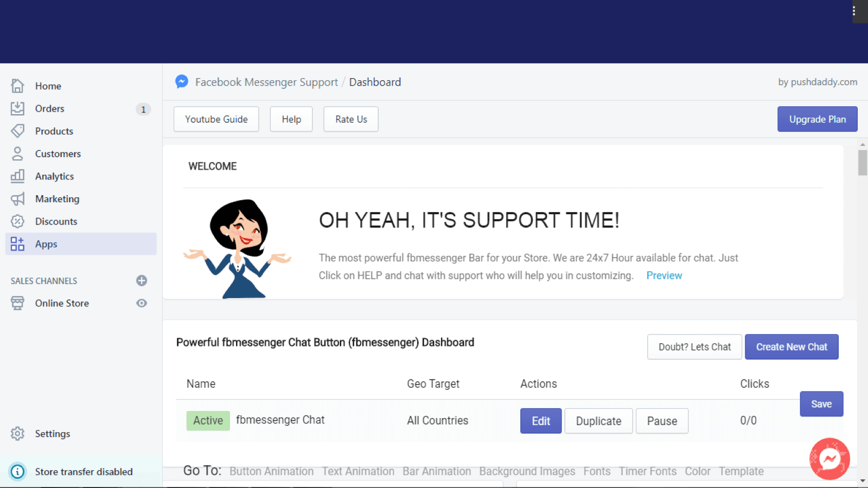The image size is (868, 488).
Task: Open Facebook Messenger Support breadcrumb
Action: (266, 82)
